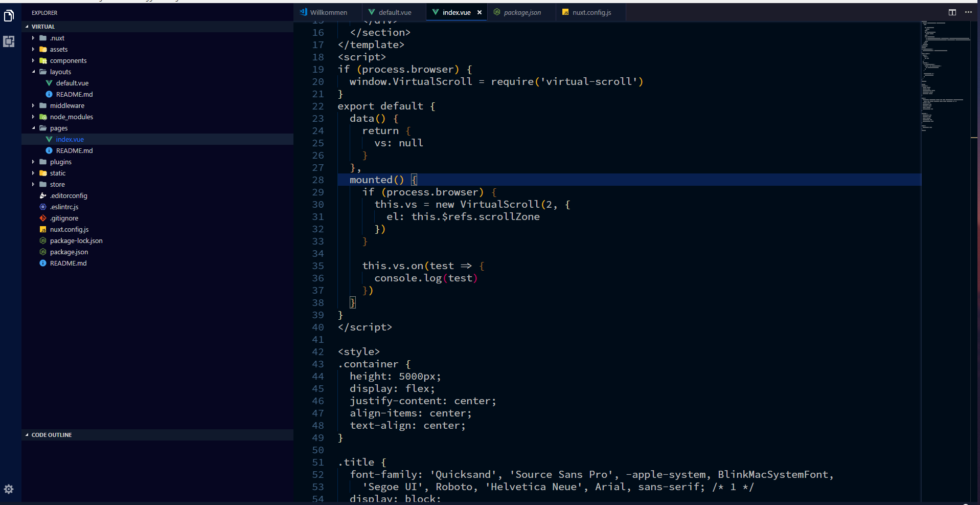Click the console.log(test) code line

(426, 278)
